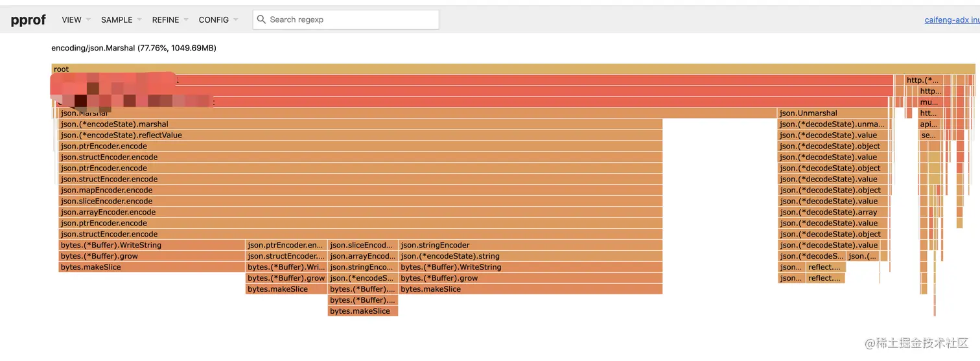This screenshot has height=361, width=980.
Task: Select truncated json.ptrEncoder.en... frame
Action: pos(286,246)
